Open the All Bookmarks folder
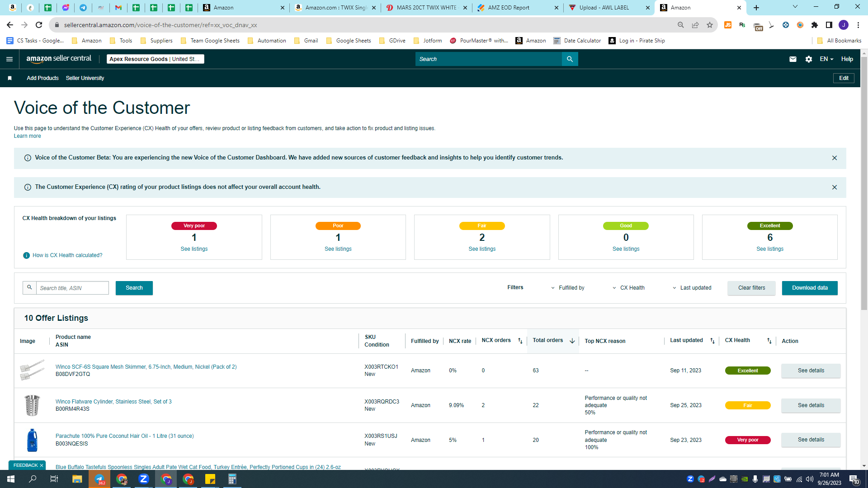Screen dimensions: 868x488 [840, 41]
